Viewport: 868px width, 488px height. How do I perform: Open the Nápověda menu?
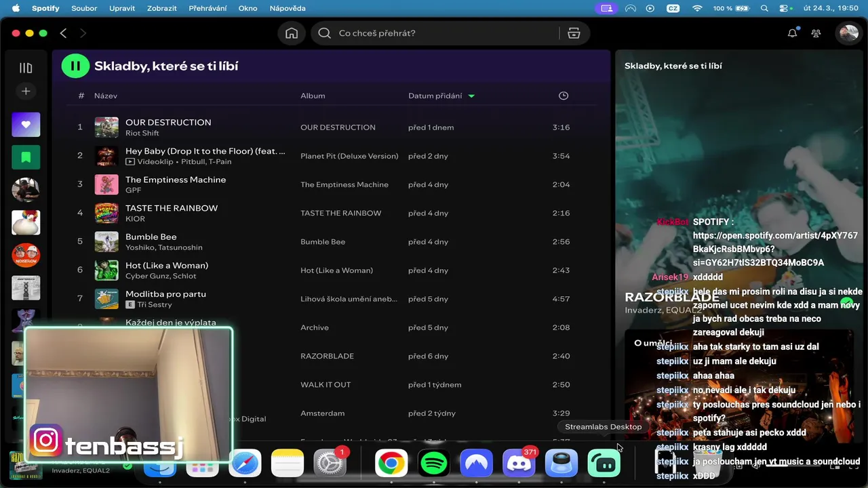point(288,8)
